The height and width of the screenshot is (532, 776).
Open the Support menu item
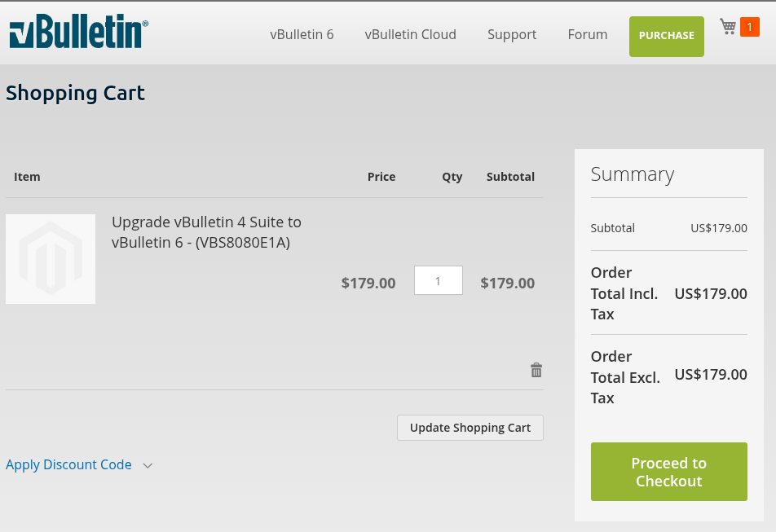pyautogui.click(x=512, y=34)
